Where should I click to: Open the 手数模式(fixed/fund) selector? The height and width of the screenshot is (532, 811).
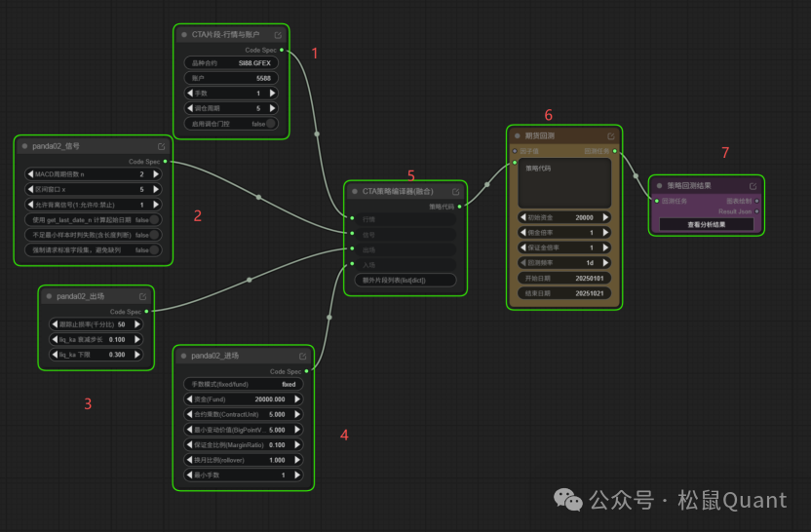click(243, 384)
